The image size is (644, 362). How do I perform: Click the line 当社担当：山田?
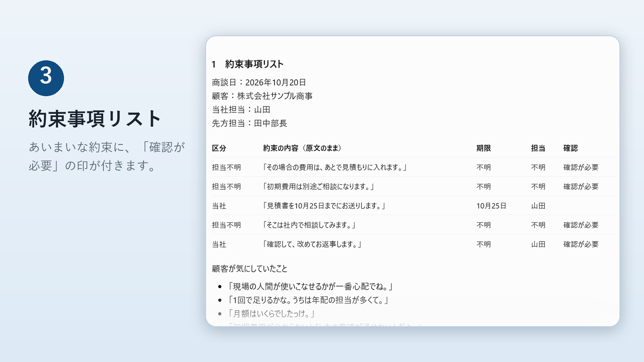tap(241, 110)
